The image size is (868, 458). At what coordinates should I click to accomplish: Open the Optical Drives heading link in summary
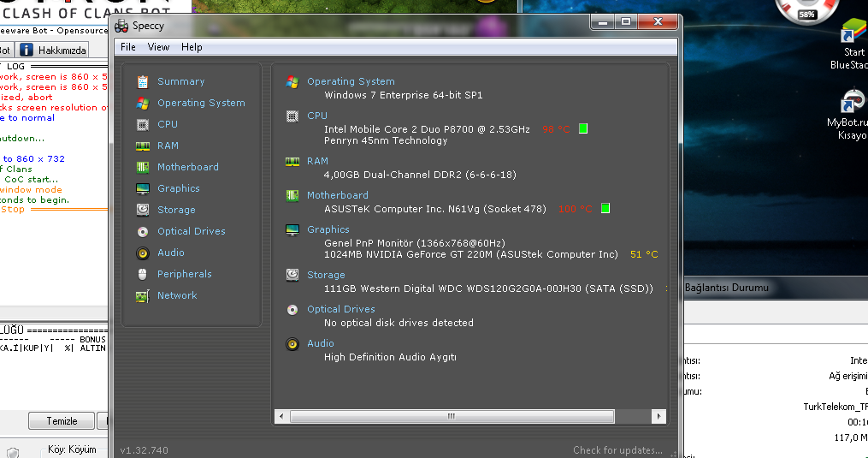[341, 309]
